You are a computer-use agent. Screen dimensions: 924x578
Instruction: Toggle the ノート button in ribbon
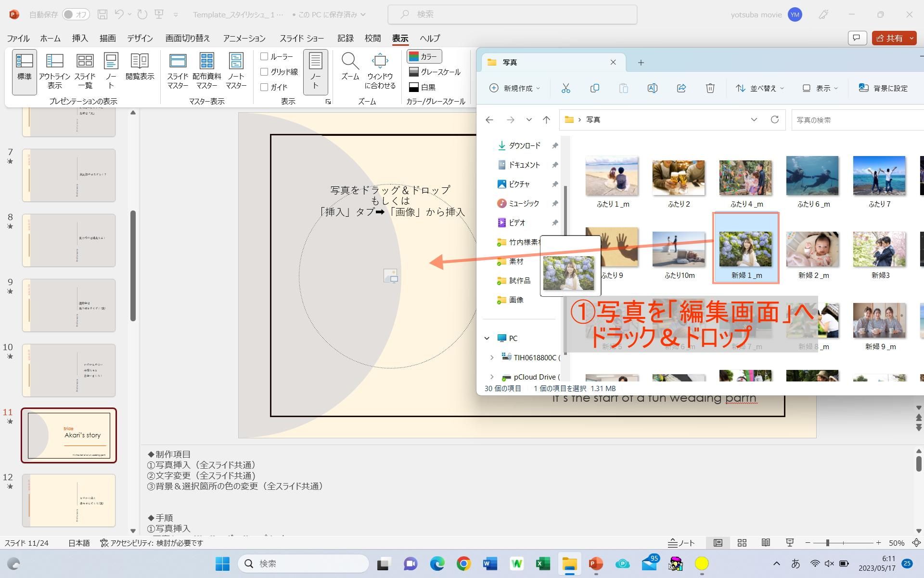316,72
